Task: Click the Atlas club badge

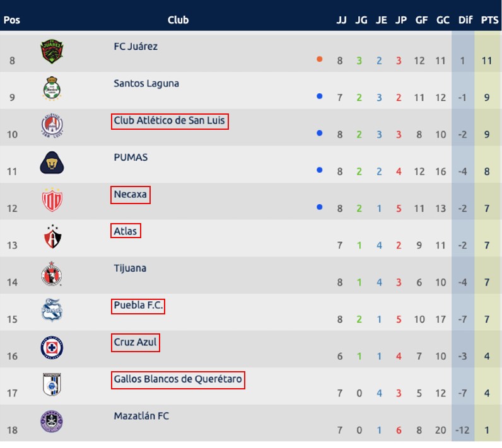Action: 52,237
